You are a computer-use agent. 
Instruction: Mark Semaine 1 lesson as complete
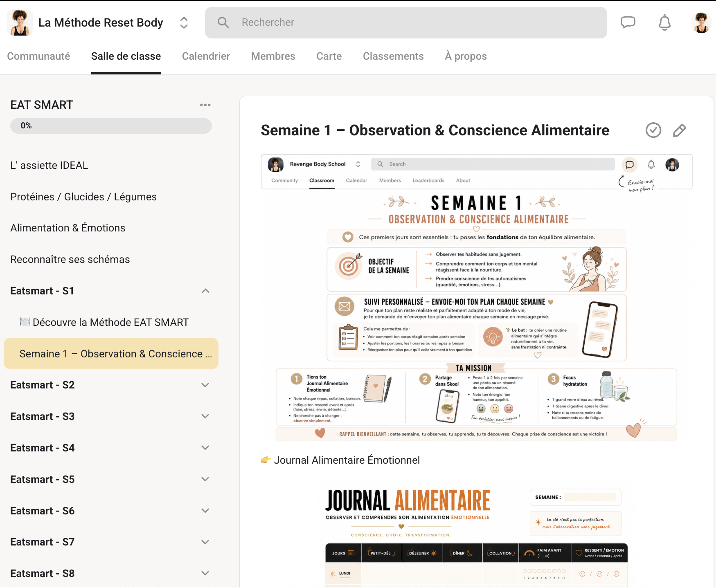[653, 130]
